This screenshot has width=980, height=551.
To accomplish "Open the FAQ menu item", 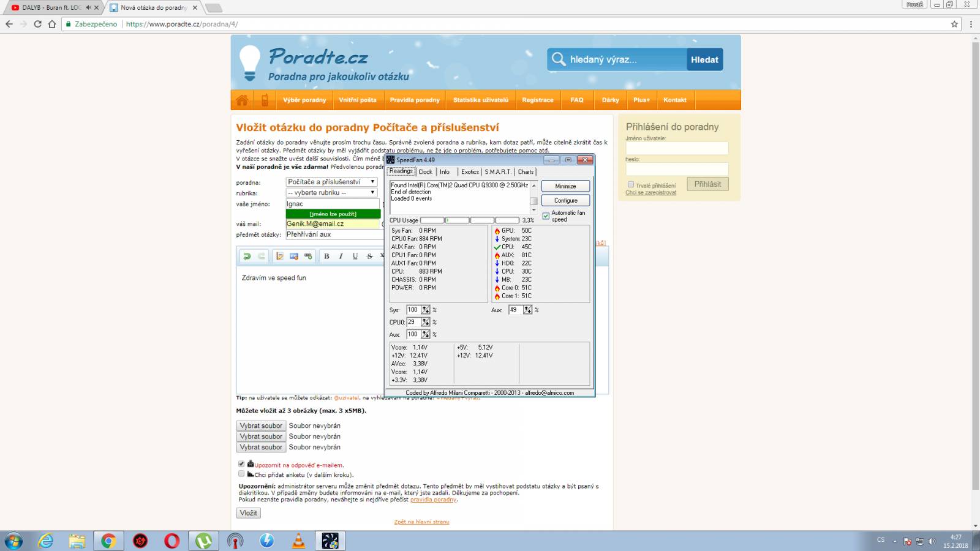I will coord(577,100).
